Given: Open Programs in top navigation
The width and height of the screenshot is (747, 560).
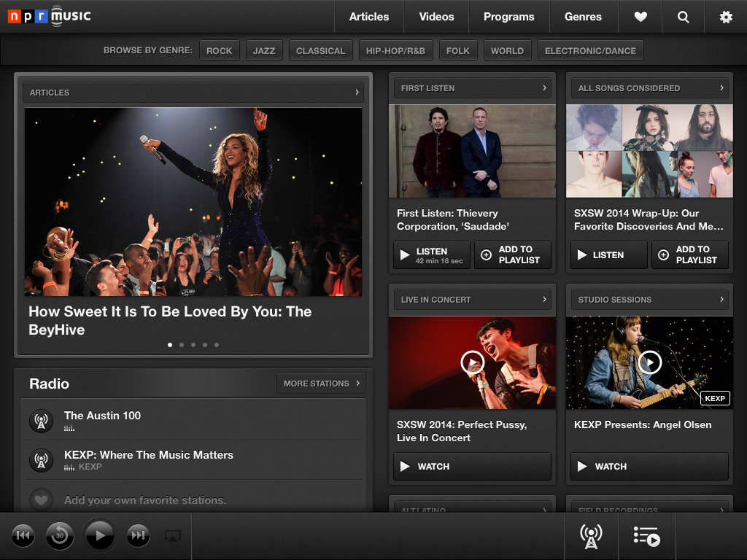Looking at the screenshot, I should 508,17.
